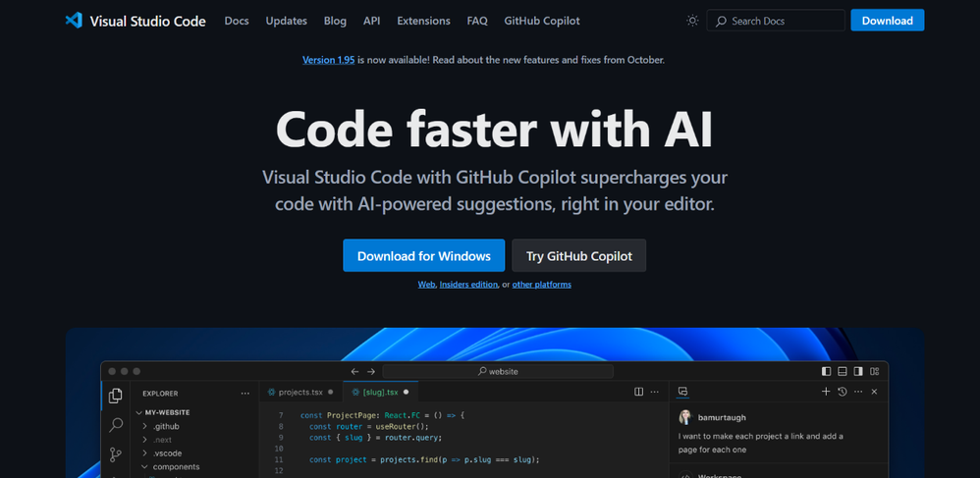The height and width of the screenshot is (478, 980).
Task: Click the 'Code faster with AI' heading
Action: pyautogui.click(x=494, y=130)
